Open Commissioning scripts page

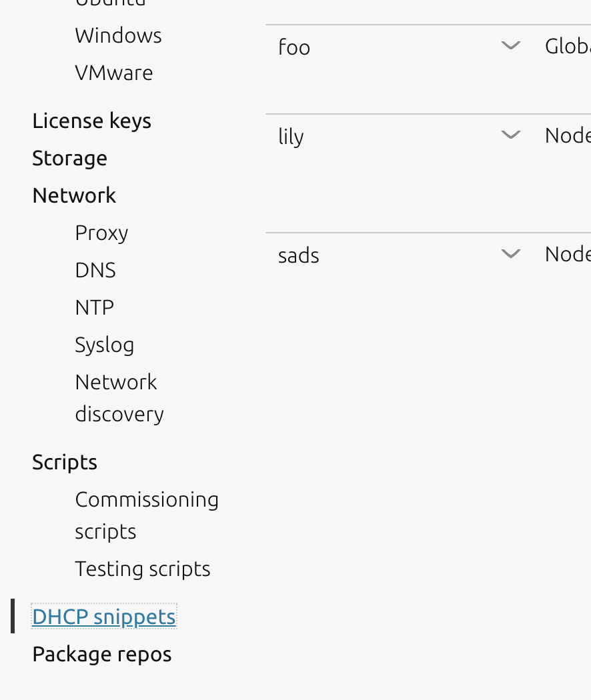click(x=147, y=515)
